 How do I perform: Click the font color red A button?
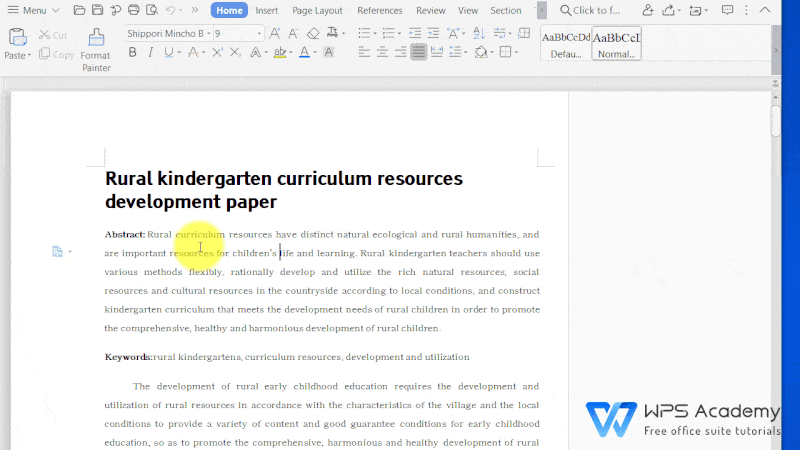304,52
